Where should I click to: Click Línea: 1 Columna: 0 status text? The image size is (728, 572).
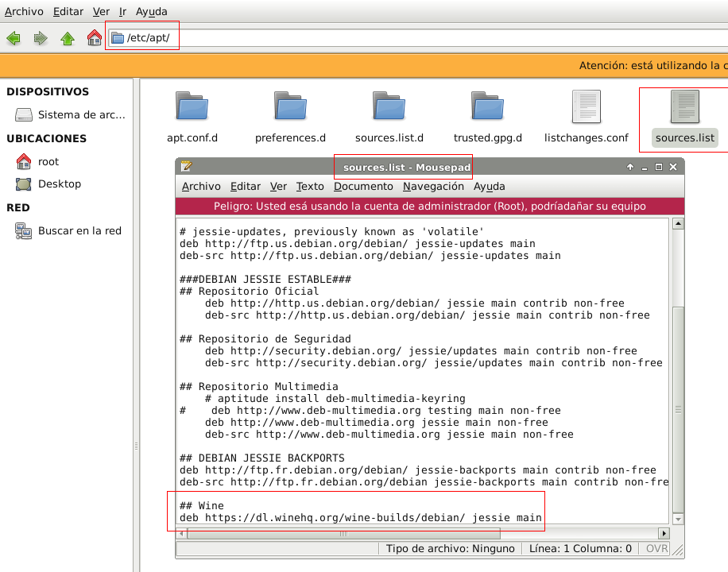point(580,549)
